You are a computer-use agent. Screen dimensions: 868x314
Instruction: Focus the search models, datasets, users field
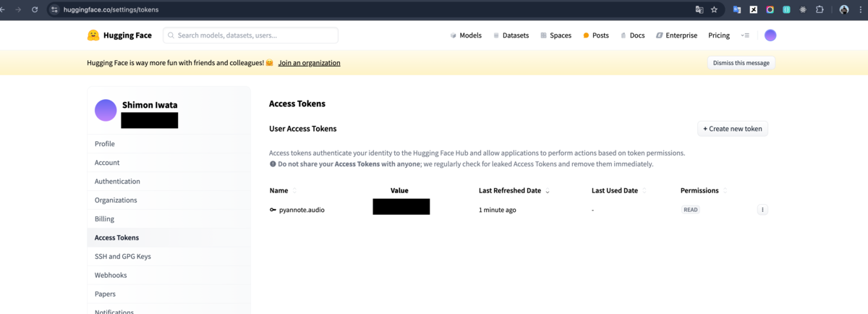250,35
